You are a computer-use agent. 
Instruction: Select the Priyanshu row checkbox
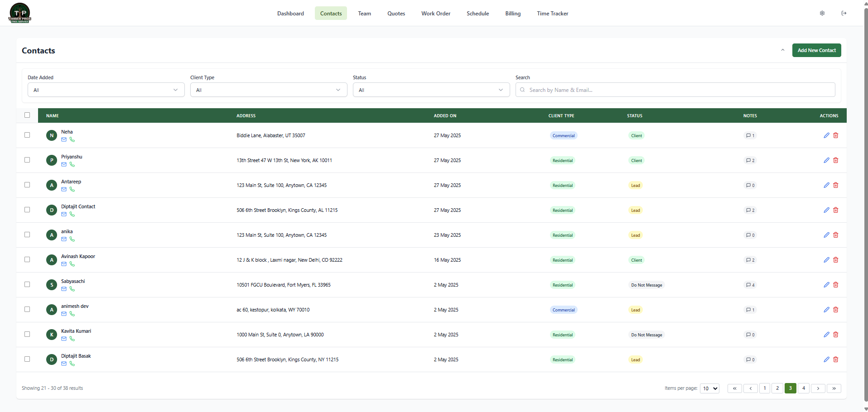point(27,160)
